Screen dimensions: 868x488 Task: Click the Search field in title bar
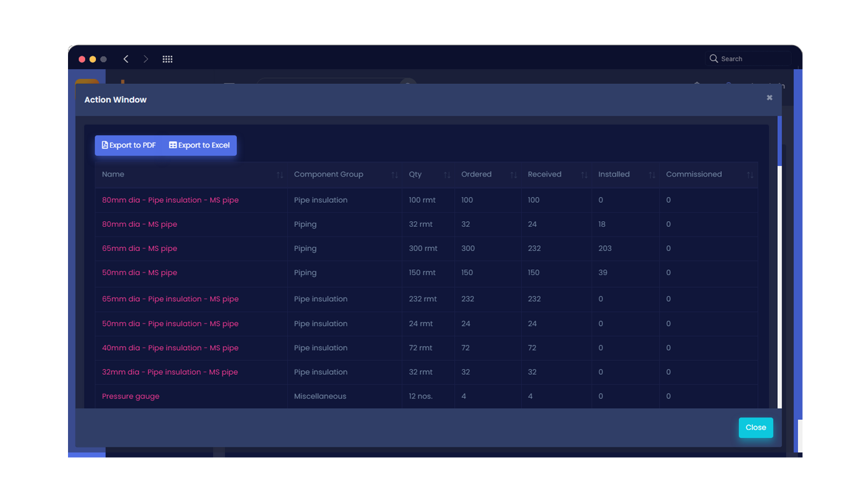pyautogui.click(x=750, y=59)
